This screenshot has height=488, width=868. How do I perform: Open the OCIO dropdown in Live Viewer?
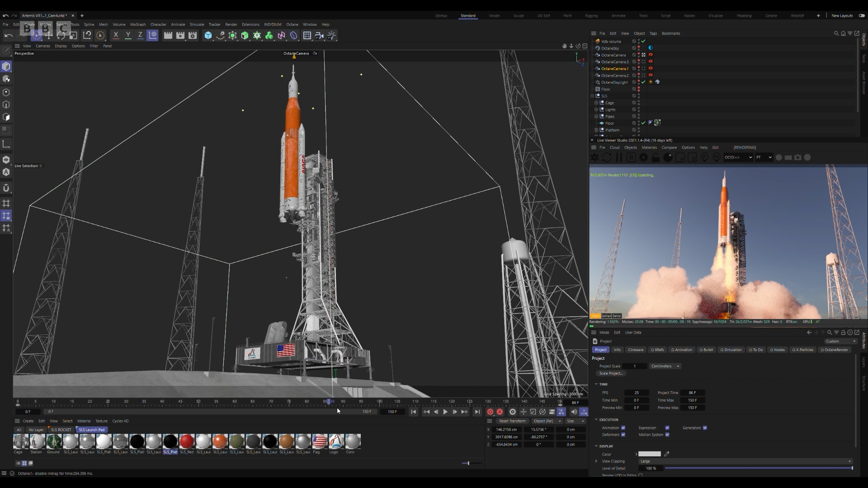tap(738, 157)
